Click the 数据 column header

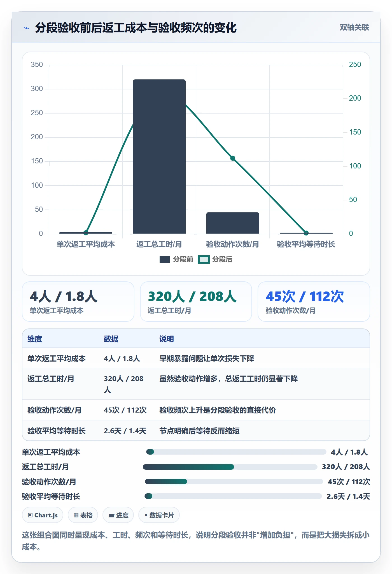tap(111, 339)
